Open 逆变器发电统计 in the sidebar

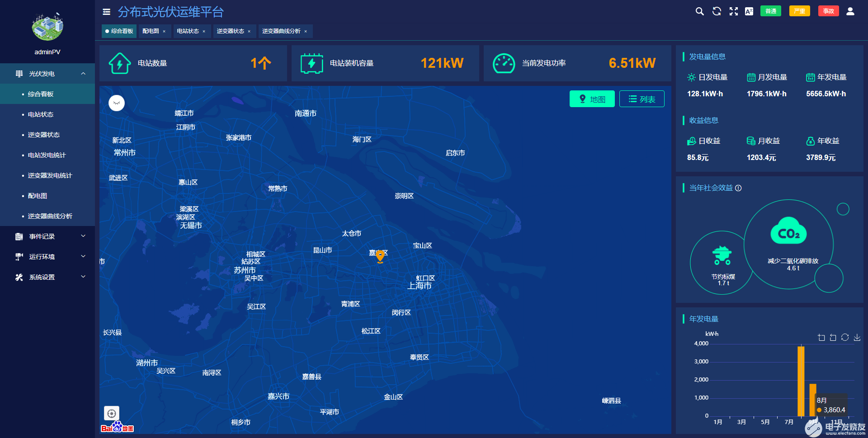coord(47,175)
